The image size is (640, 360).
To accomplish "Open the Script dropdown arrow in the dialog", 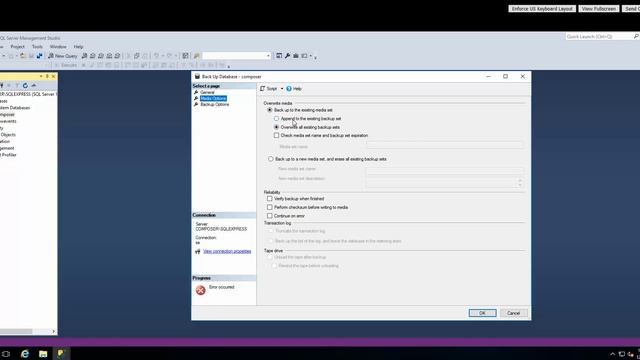I will coord(282,89).
